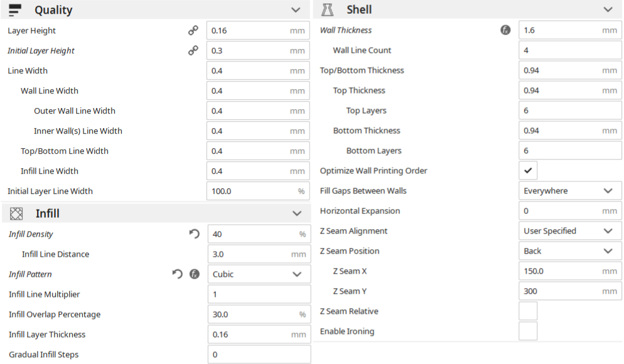Click the Wall Line Count input field

[570, 50]
